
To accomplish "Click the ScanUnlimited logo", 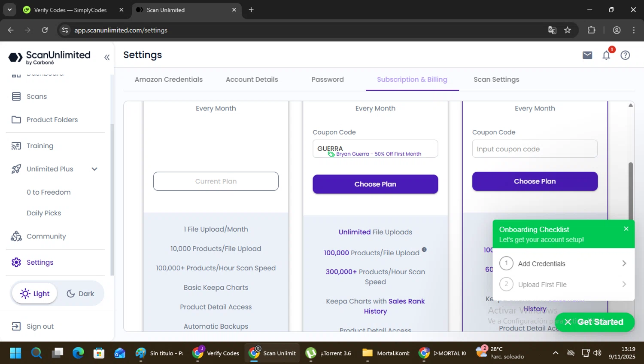I will (x=49, y=57).
